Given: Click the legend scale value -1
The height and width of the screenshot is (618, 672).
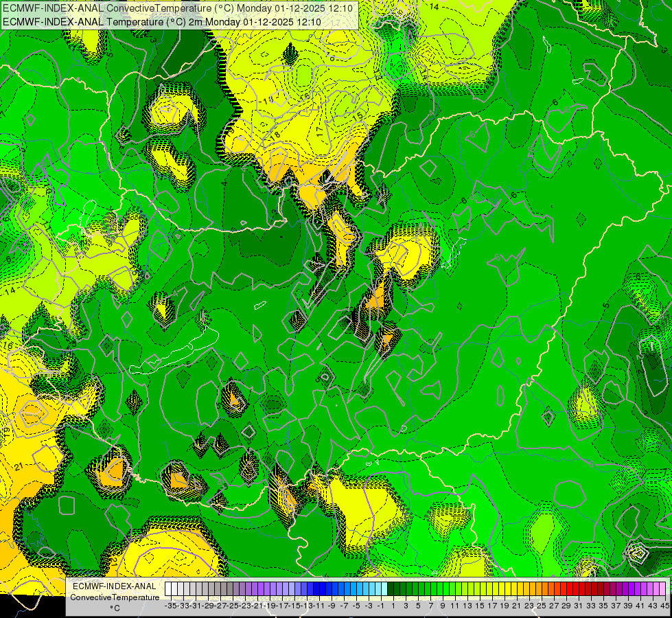Looking at the screenshot, I should click(x=381, y=606).
